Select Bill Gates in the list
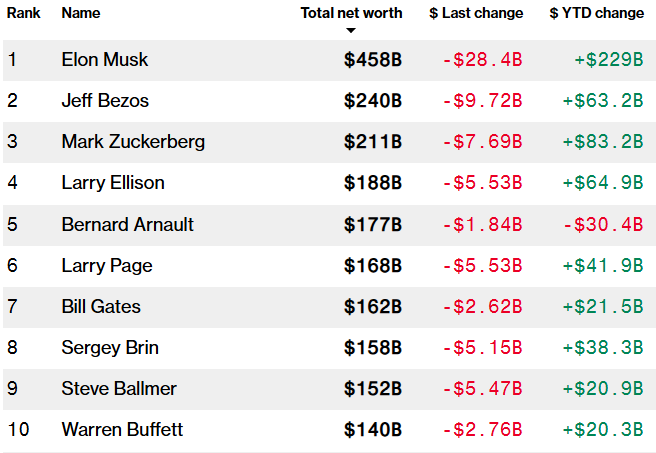Screen dimensions: 656x453 [x=101, y=307]
